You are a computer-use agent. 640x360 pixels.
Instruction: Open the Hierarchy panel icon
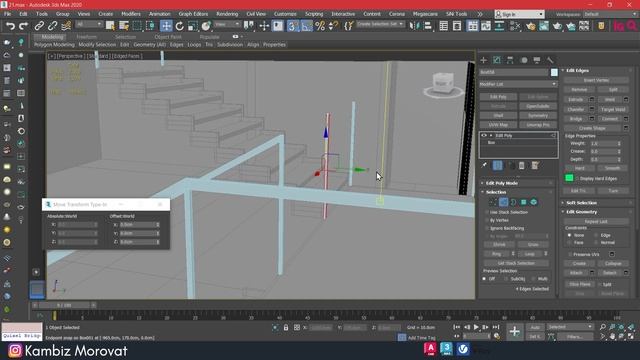(x=510, y=60)
